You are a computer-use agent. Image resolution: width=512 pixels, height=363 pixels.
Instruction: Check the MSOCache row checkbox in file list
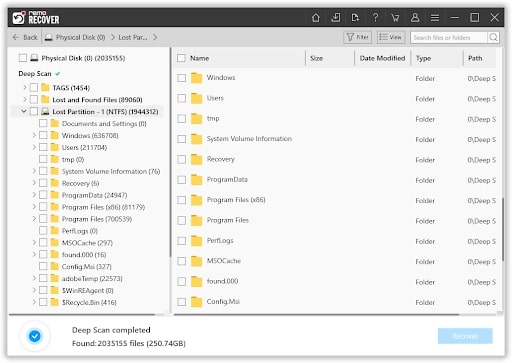182,261
